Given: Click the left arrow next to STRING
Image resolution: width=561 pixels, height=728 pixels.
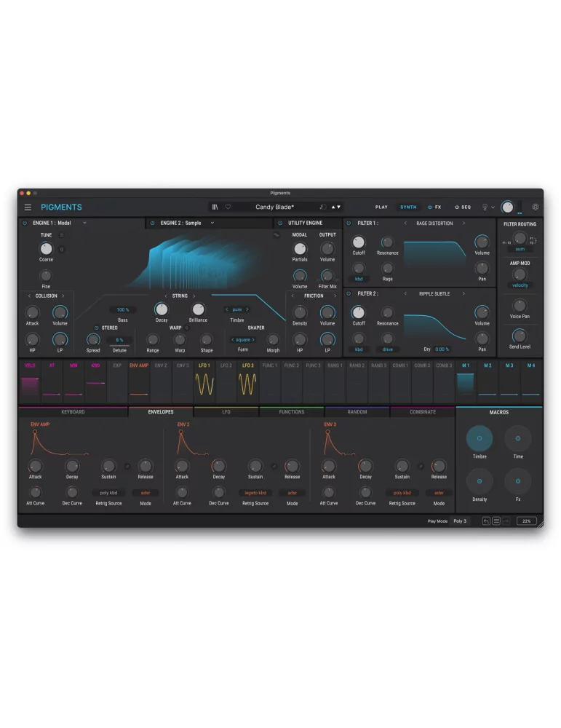Looking at the screenshot, I should 166,296.
